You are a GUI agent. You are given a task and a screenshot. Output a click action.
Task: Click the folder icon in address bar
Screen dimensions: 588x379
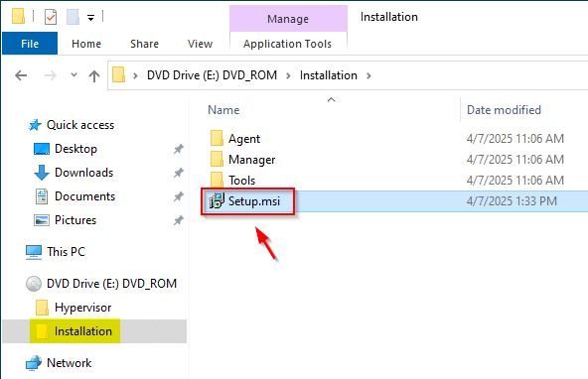pyautogui.click(x=118, y=74)
